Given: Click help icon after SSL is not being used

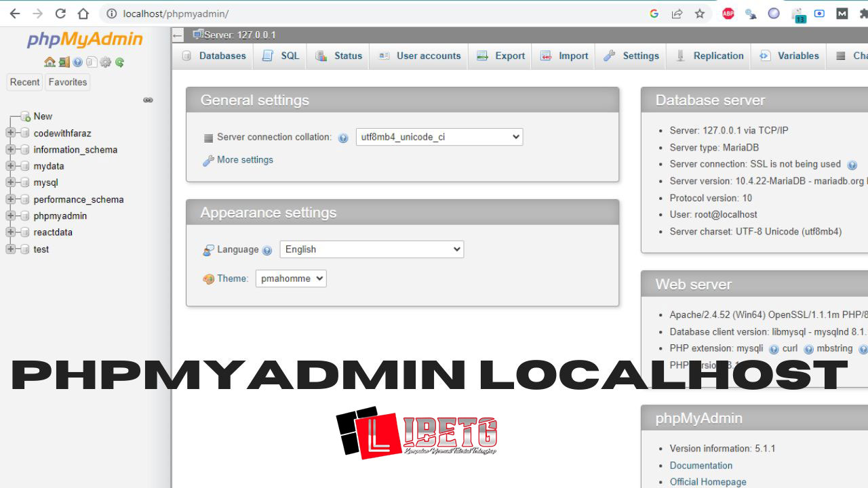Looking at the screenshot, I should (x=852, y=165).
